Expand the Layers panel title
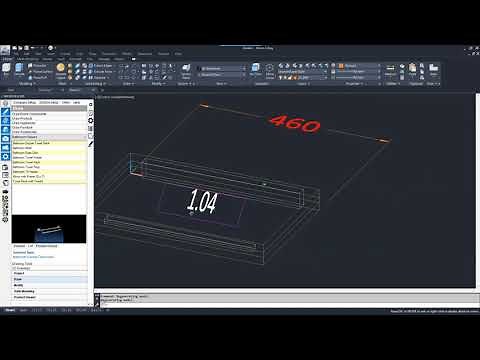 tap(303, 84)
